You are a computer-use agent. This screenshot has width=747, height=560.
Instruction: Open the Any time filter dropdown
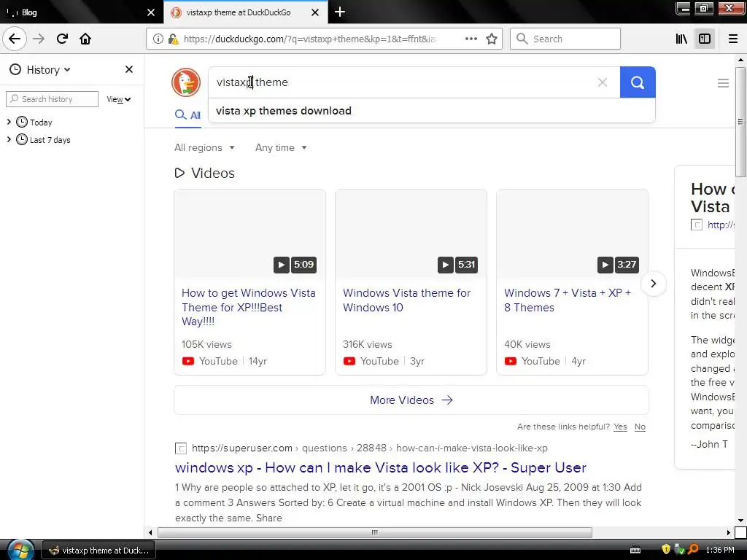(281, 147)
